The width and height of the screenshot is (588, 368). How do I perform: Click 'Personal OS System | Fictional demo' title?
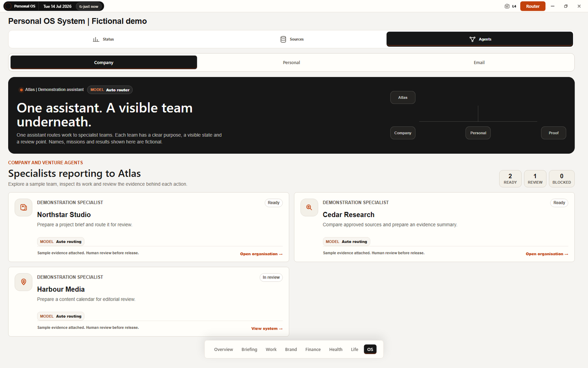click(x=78, y=21)
